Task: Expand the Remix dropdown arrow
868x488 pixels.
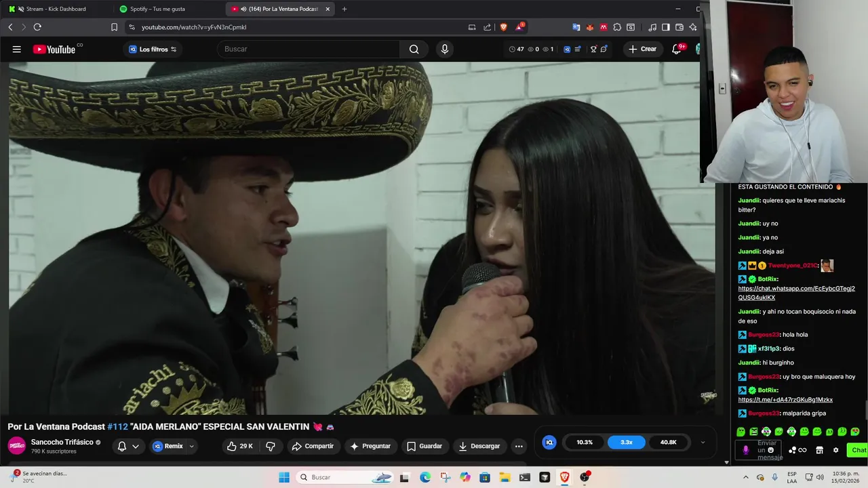Action: click(192, 446)
